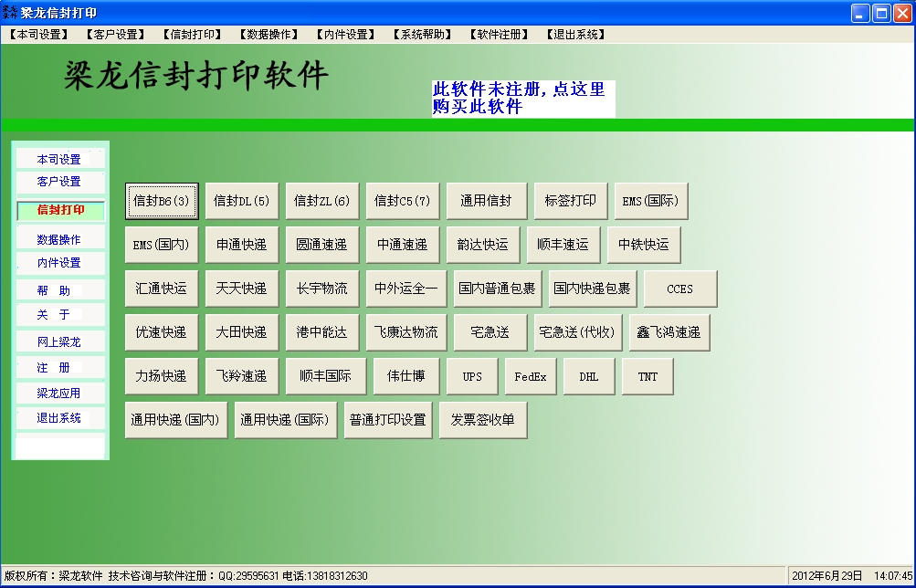Choose the 大田快递 template
The height and width of the screenshot is (588, 916).
(x=242, y=332)
